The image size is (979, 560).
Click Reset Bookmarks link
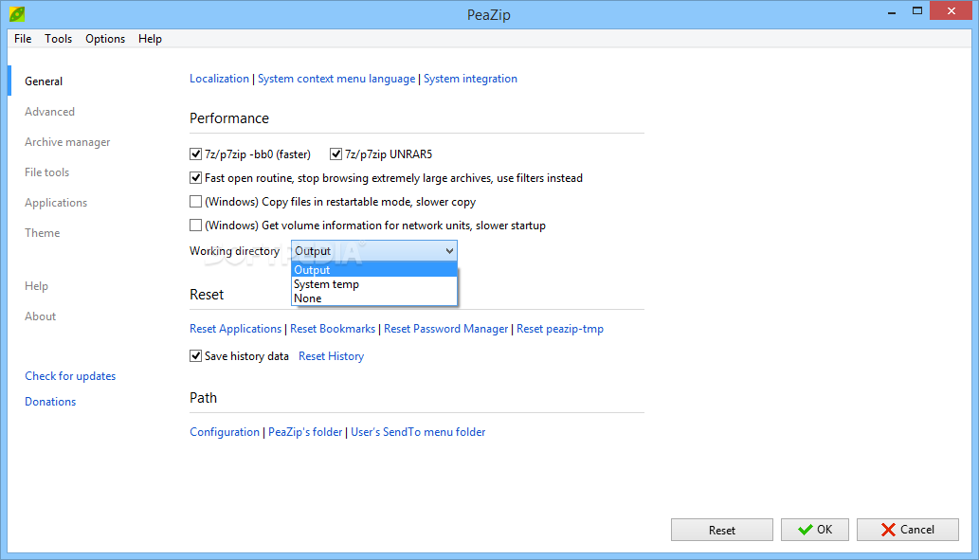(332, 329)
